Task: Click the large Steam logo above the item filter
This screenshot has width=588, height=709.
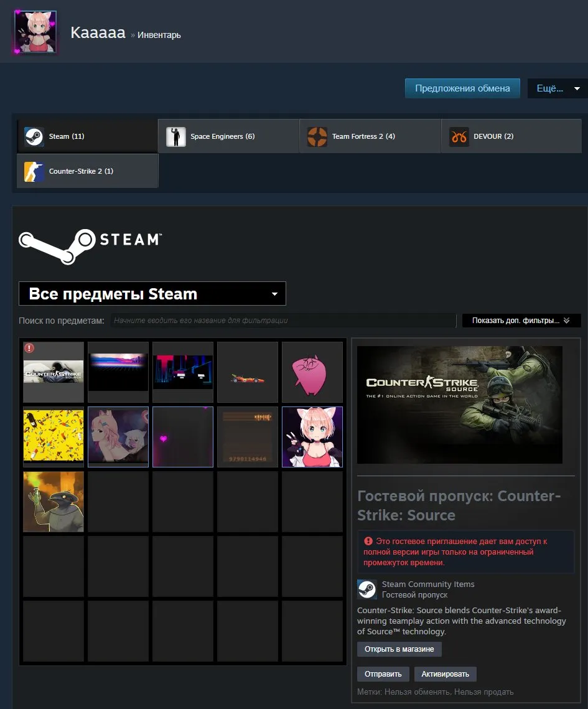Action: 90,246
